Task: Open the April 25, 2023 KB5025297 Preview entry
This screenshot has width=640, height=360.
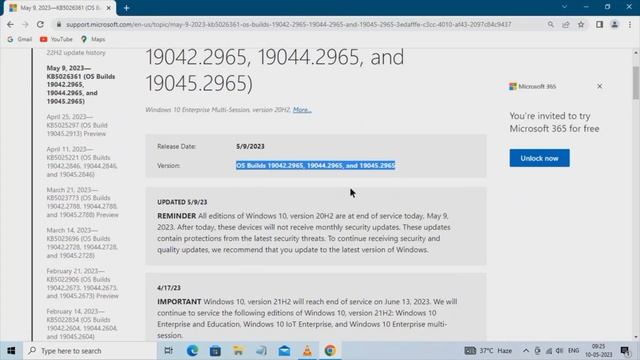Action: 77,125
